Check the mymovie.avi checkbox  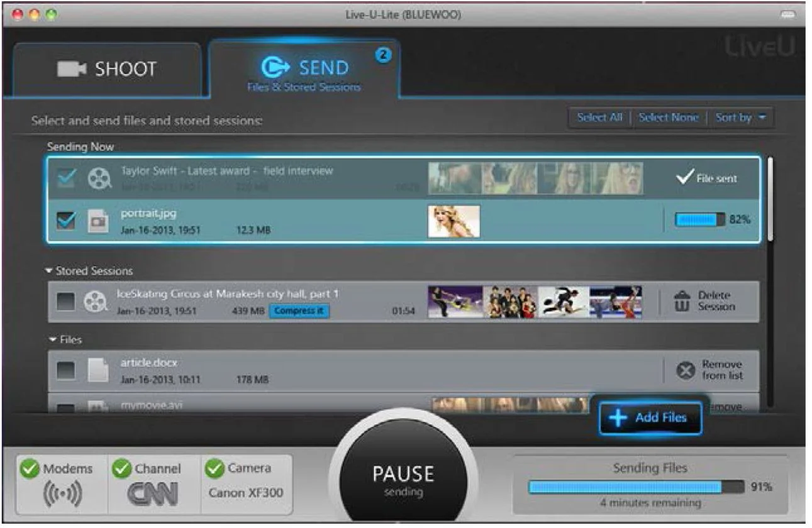(66, 409)
